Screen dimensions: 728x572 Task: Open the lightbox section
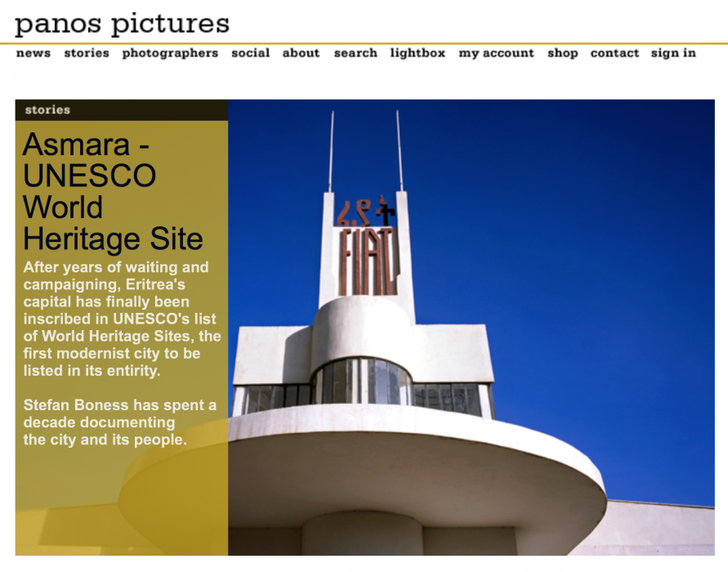click(418, 53)
